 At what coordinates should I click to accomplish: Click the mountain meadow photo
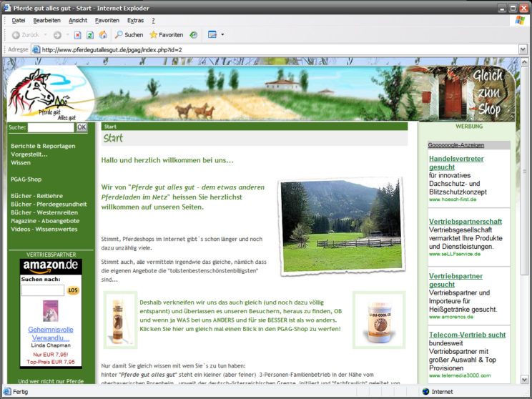click(342, 226)
